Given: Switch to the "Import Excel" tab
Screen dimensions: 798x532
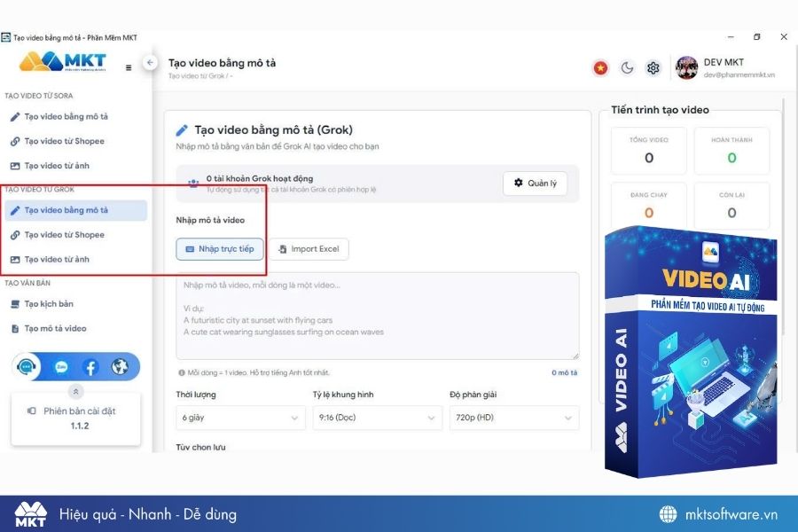Looking at the screenshot, I should pyautogui.click(x=309, y=249).
